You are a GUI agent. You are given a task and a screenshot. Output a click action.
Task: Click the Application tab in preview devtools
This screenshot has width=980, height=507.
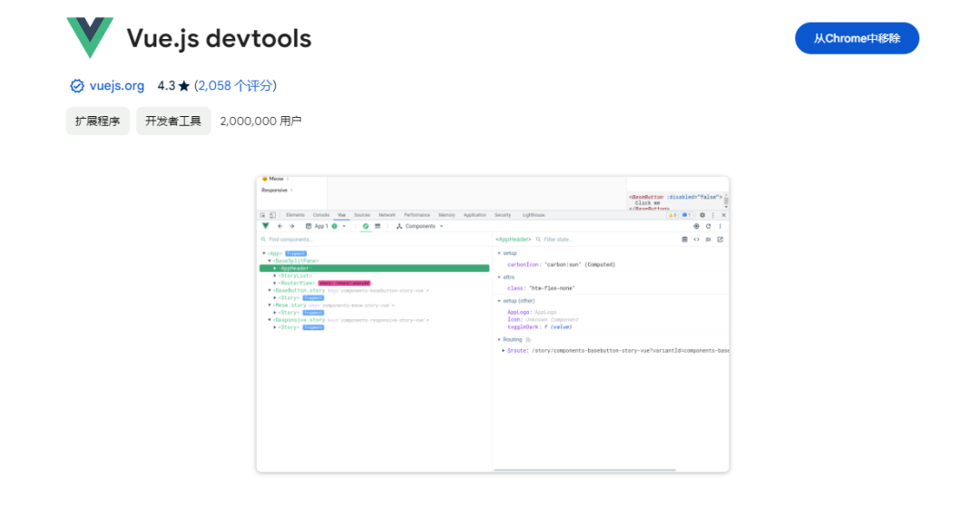[475, 215]
